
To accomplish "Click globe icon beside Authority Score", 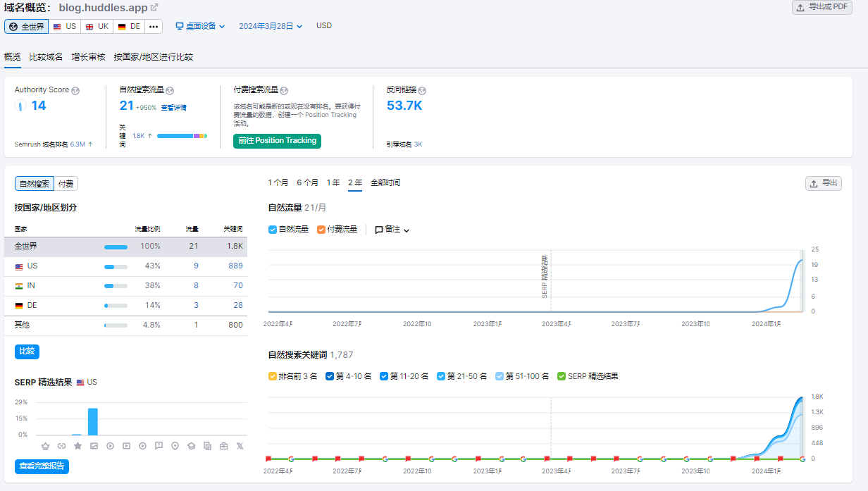I will point(75,90).
